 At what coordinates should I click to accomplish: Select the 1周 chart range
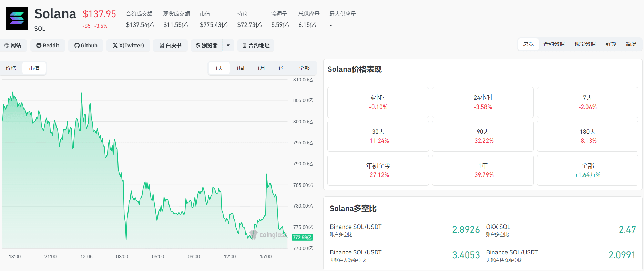[240, 68]
